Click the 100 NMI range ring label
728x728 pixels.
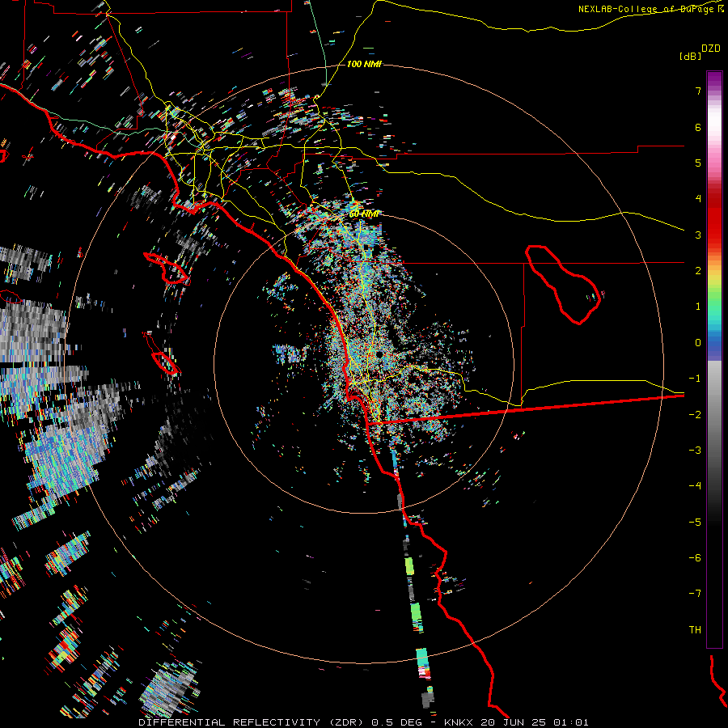tap(365, 64)
